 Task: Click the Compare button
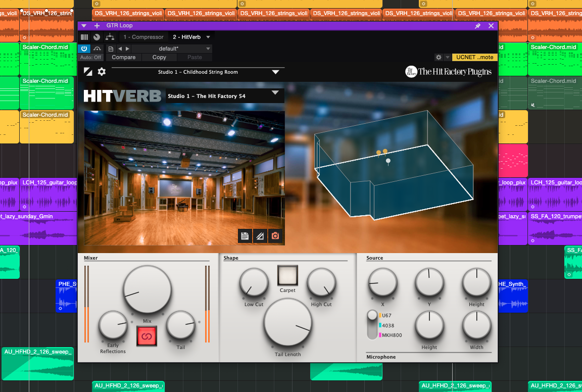pyautogui.click(x=124, y=58)
